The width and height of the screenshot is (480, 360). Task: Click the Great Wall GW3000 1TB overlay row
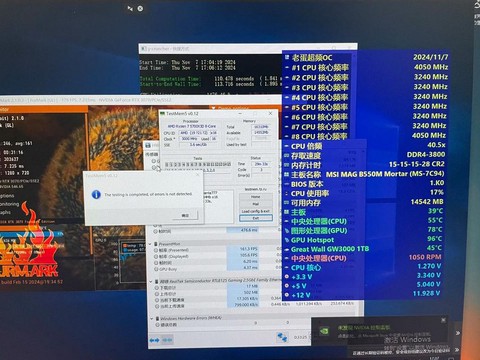tap(363, 249)
